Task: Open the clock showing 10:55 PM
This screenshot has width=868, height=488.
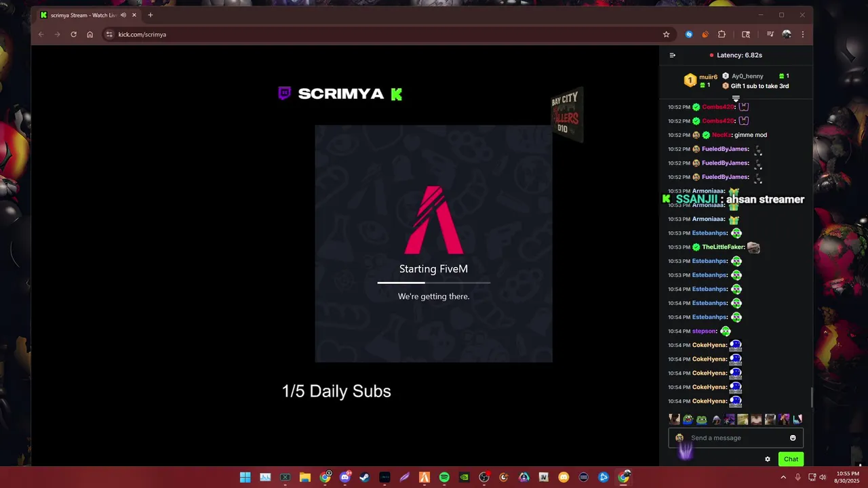Action: point(848,477)
